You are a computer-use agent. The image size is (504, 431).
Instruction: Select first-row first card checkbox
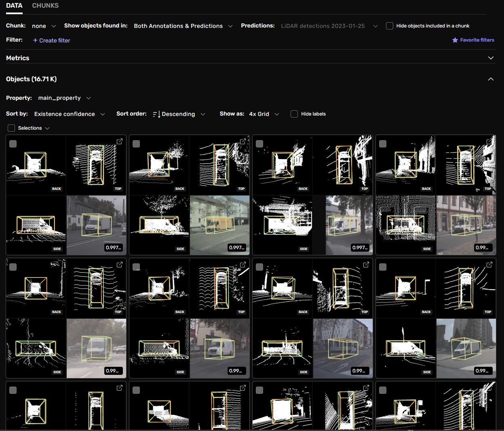click(x=13, y=144)
